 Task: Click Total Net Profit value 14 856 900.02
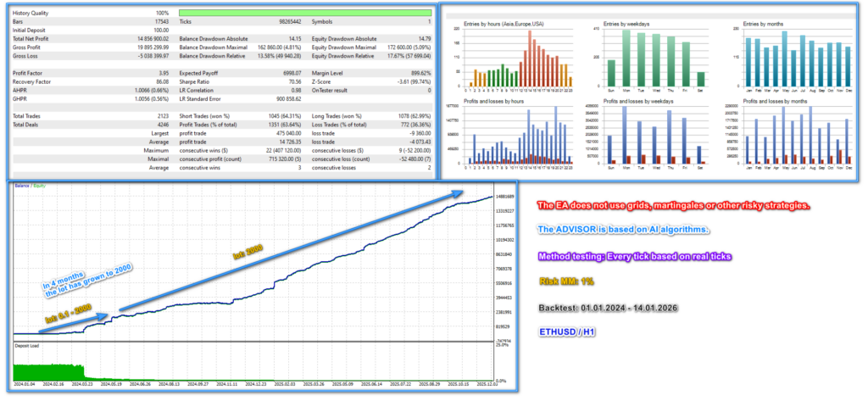(x=153, y=39)
